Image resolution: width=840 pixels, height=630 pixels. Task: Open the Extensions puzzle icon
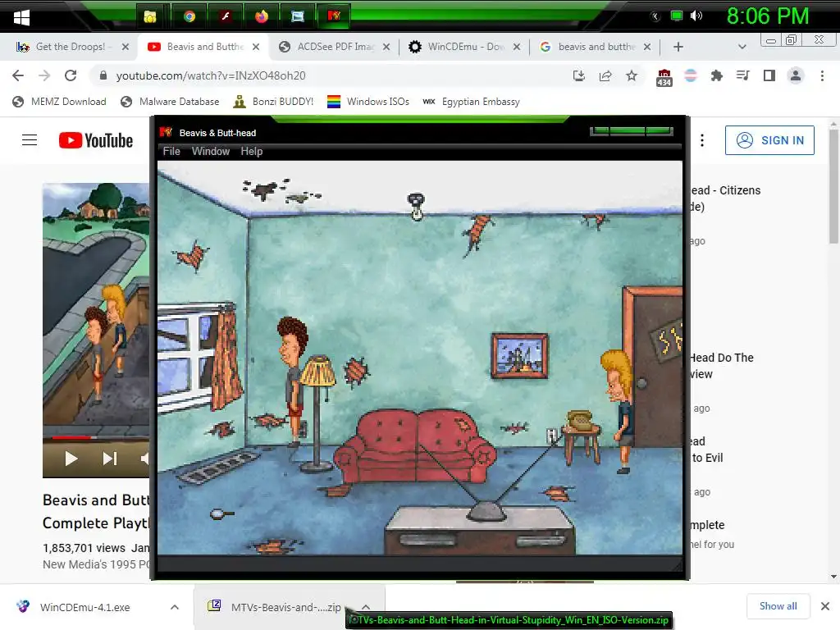716,76
